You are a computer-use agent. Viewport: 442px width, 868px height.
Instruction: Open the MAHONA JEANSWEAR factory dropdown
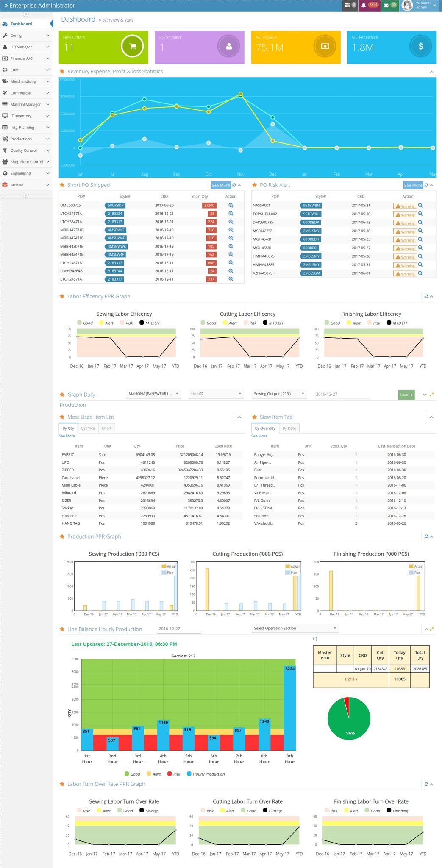tap(153, 394)
